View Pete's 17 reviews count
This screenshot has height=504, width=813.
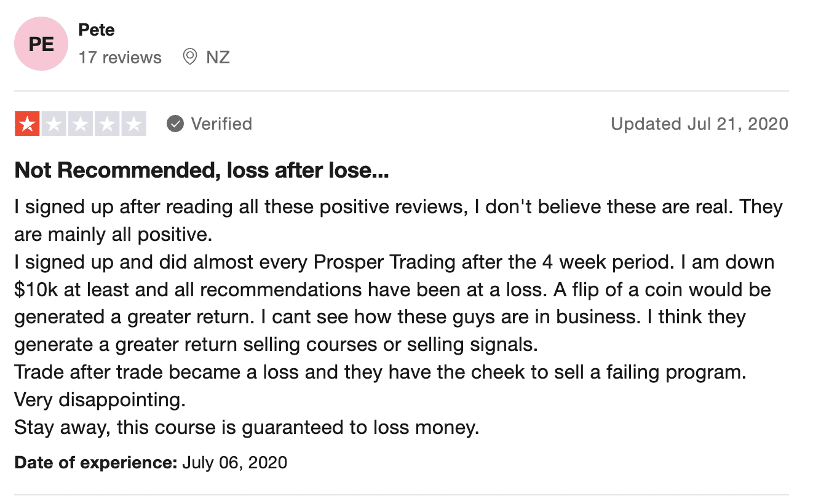(x=120, y=58)
